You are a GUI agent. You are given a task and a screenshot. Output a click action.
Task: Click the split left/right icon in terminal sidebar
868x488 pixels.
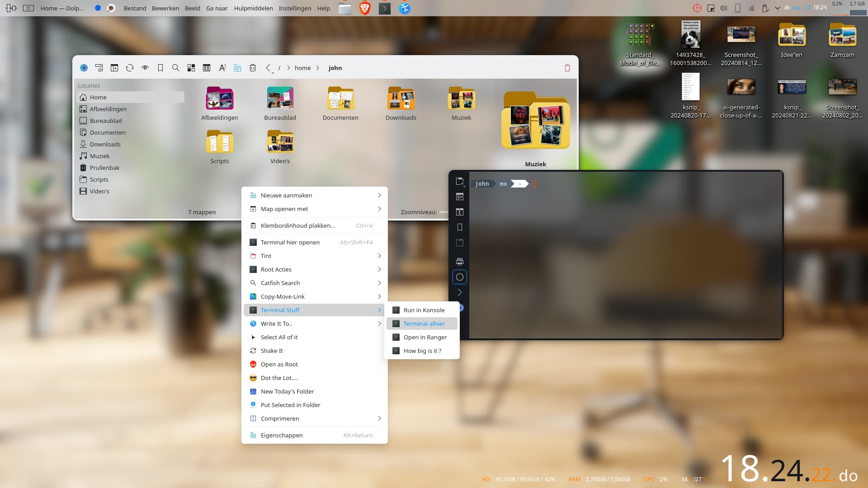click(x=460, y=212)
